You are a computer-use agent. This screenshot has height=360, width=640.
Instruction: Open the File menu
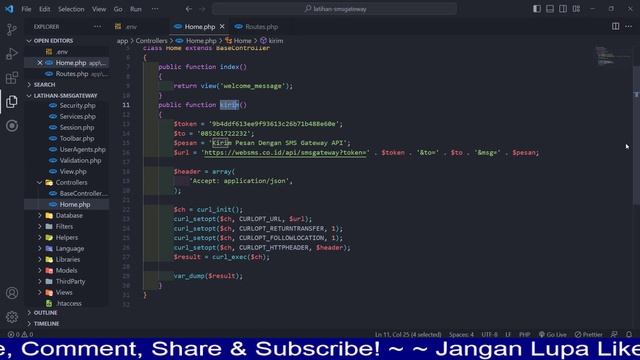26,9
